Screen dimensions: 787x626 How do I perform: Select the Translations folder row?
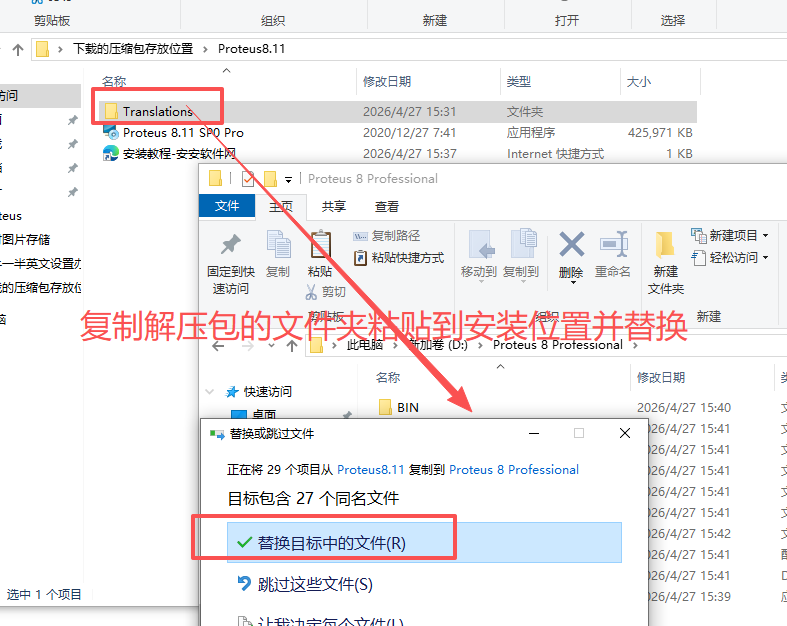coord(398,111)
